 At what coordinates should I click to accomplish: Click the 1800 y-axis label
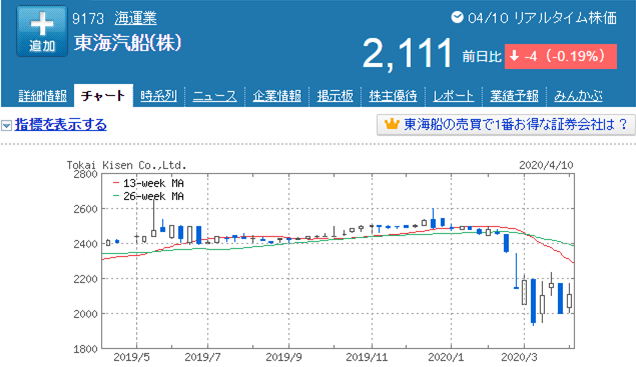pyautogui.click(x=86, y=349)
